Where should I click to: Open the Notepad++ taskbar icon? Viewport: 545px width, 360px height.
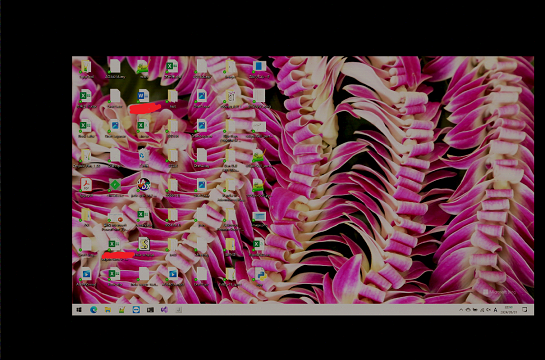122,310
